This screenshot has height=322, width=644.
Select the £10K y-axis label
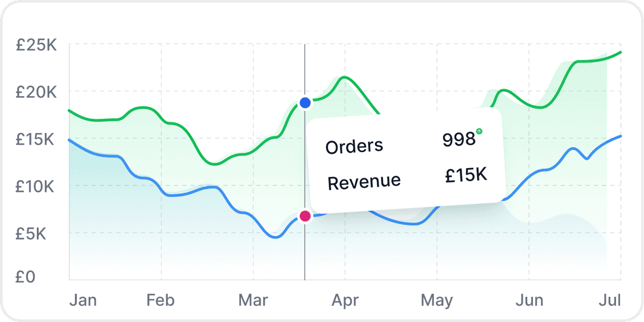36,187
